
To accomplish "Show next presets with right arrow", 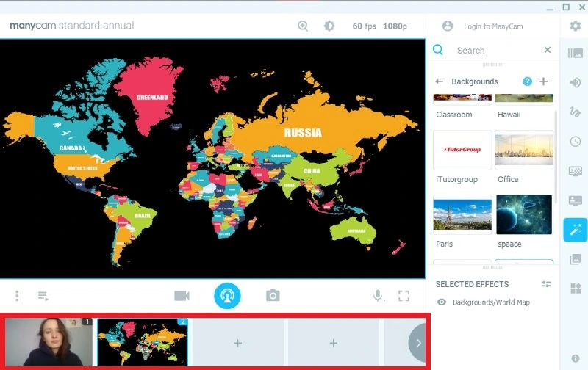I will [x=418, y=343].
